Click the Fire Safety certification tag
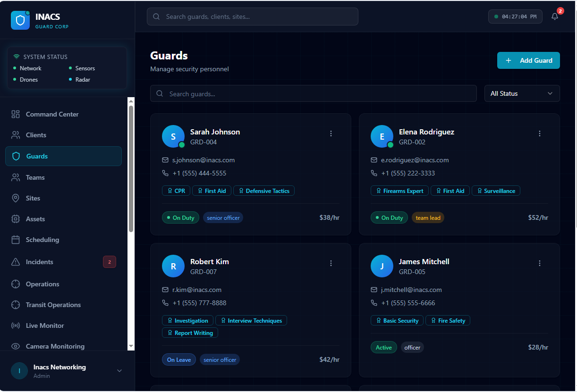Screen dimensions: 577x392 pyautogui.click(x=448, y=320)
